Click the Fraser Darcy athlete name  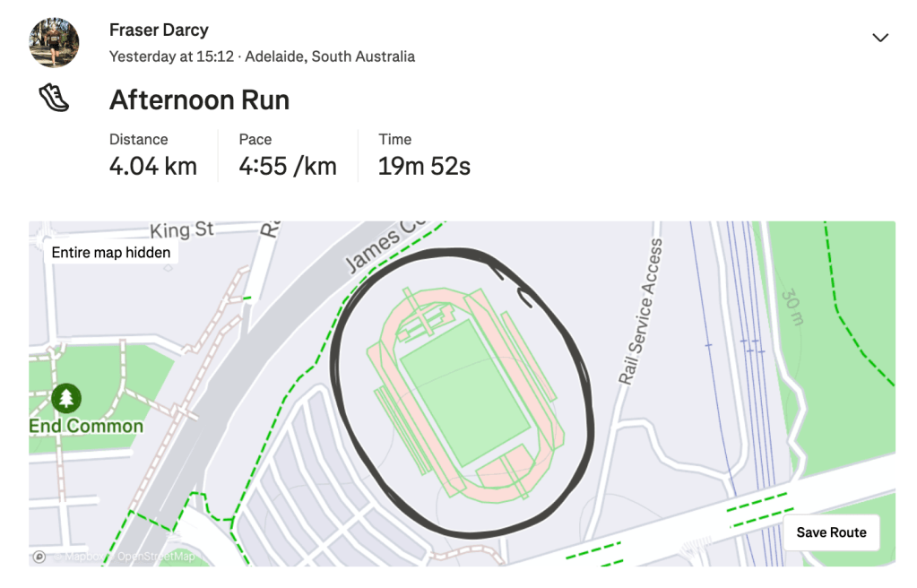tap(159, 30)
